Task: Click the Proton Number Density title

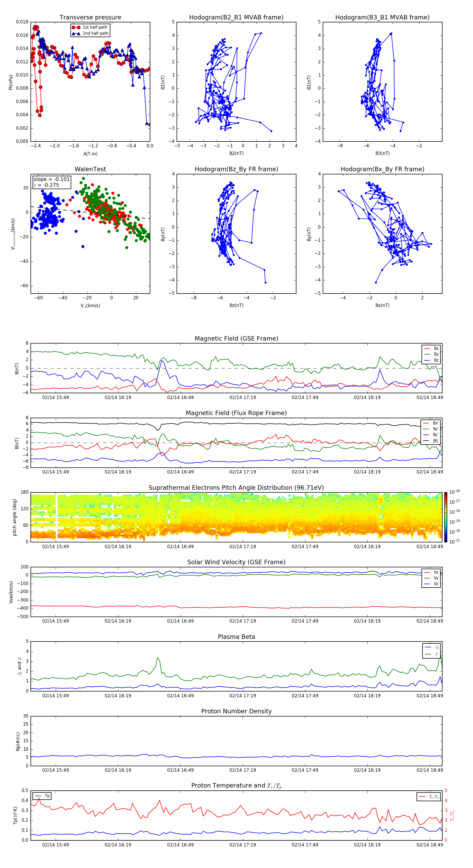Action: coord(236,711)
